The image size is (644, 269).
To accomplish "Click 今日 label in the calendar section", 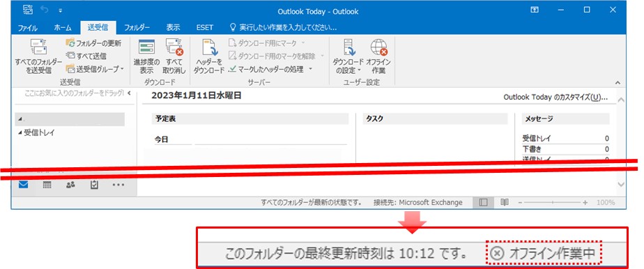I will (x=162, y=139).
